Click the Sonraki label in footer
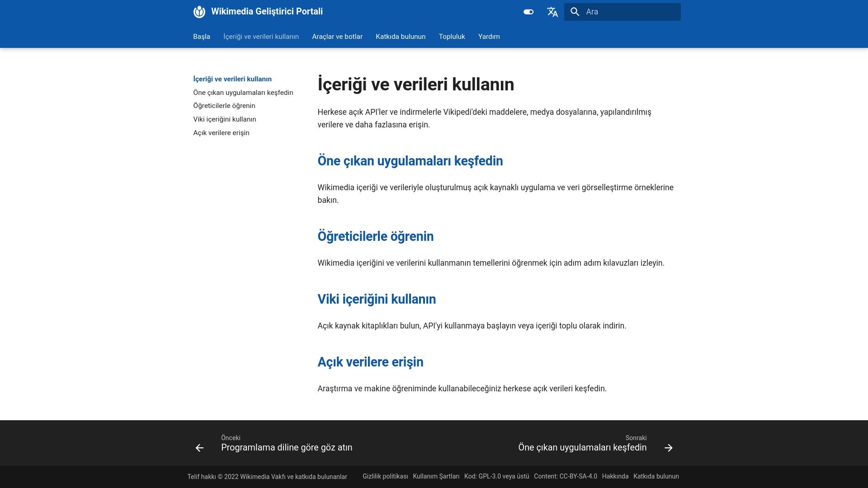Screen dimensions: 868x488 [636, 438]
